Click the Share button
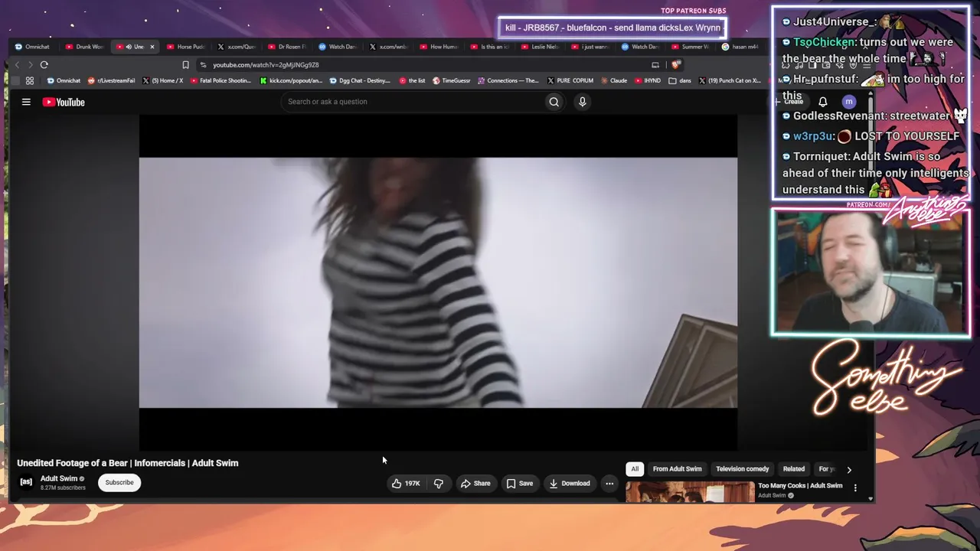 [475, 483]
